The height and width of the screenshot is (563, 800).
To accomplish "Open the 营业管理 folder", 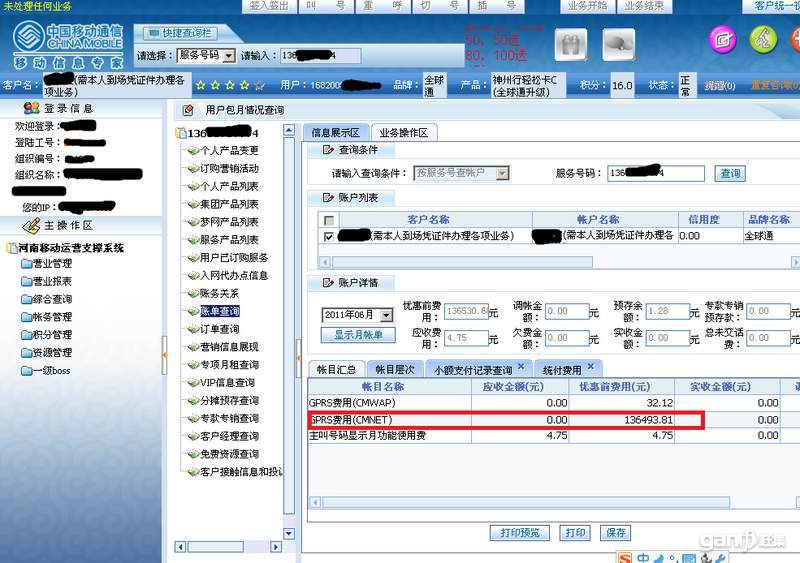I will coord(47,263).
